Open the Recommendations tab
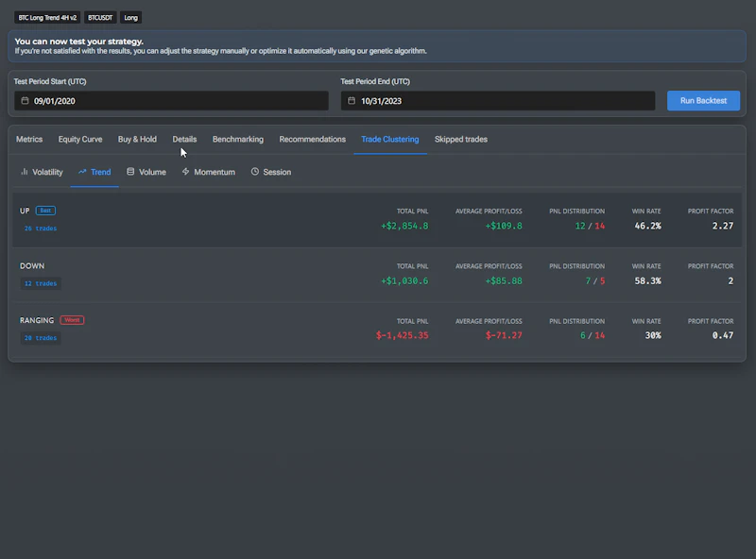 (313, 139)
